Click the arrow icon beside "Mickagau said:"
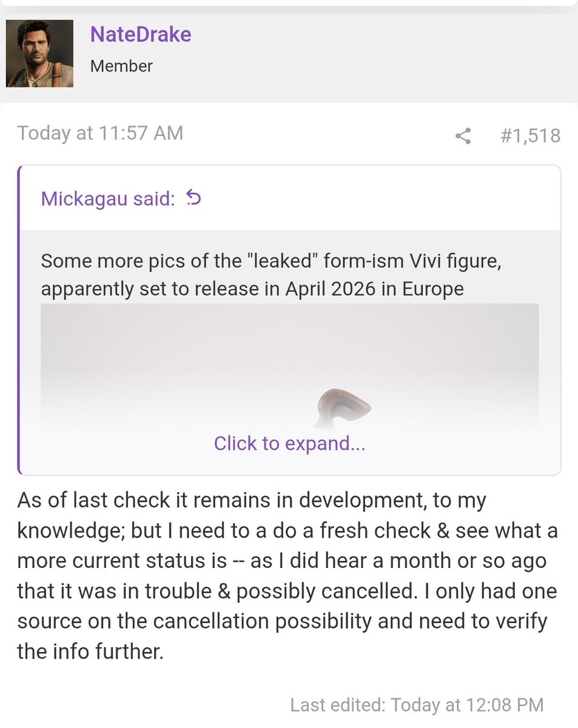The width and height of the screenshot is (578, 728). pyautogui.click(x=193, y=198)
